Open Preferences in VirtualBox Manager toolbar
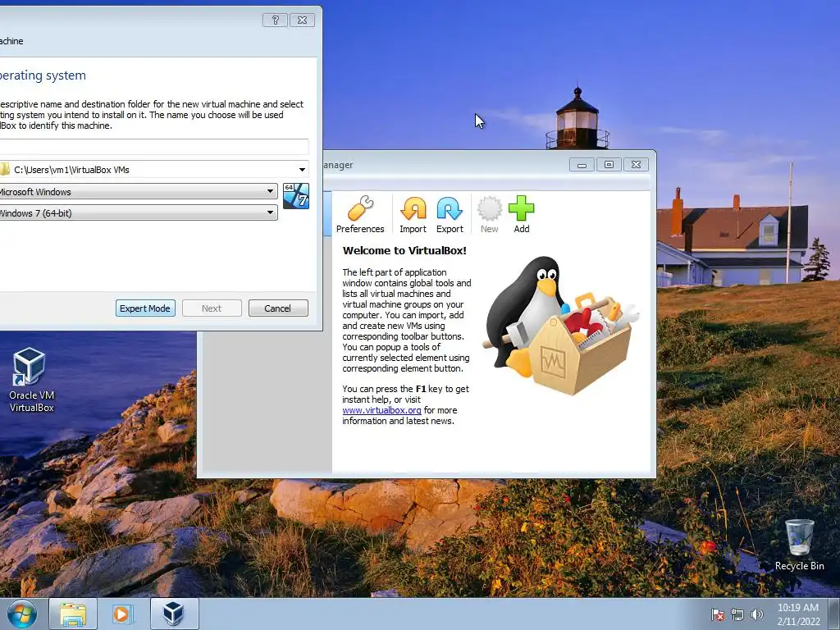Screen dimensions: 840x630 360,214
